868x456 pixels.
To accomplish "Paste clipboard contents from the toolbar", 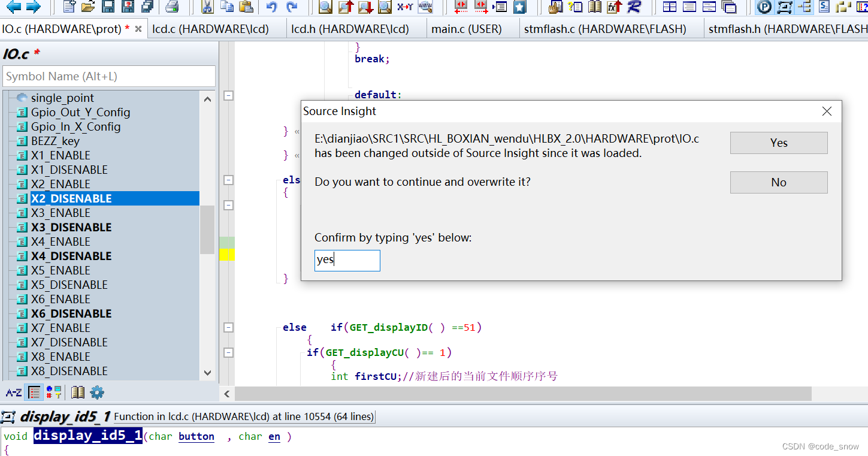I will tap(246, 7).
